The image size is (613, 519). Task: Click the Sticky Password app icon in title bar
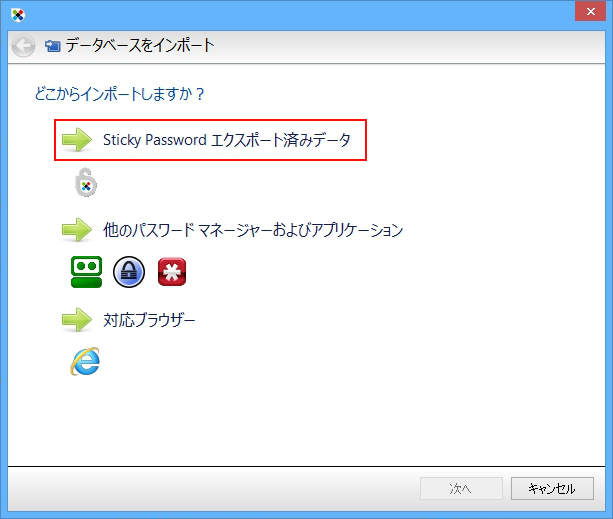[18, 15]
